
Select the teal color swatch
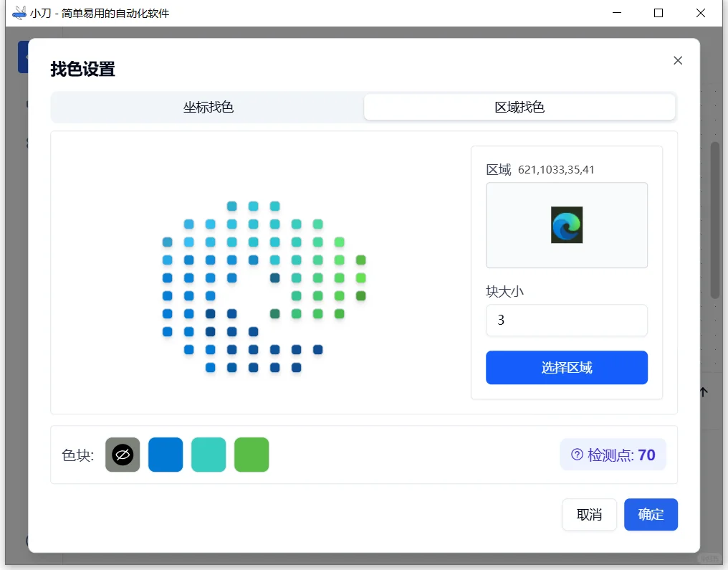[x=209, y=454]
